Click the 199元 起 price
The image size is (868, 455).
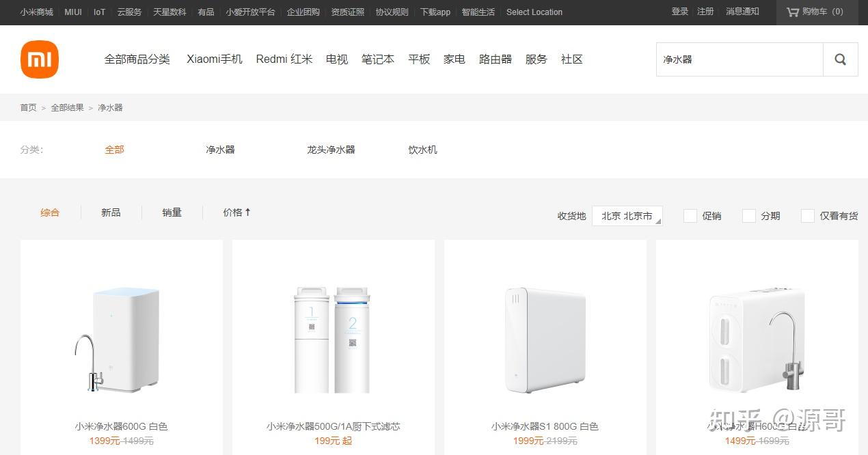click(334, 441)
